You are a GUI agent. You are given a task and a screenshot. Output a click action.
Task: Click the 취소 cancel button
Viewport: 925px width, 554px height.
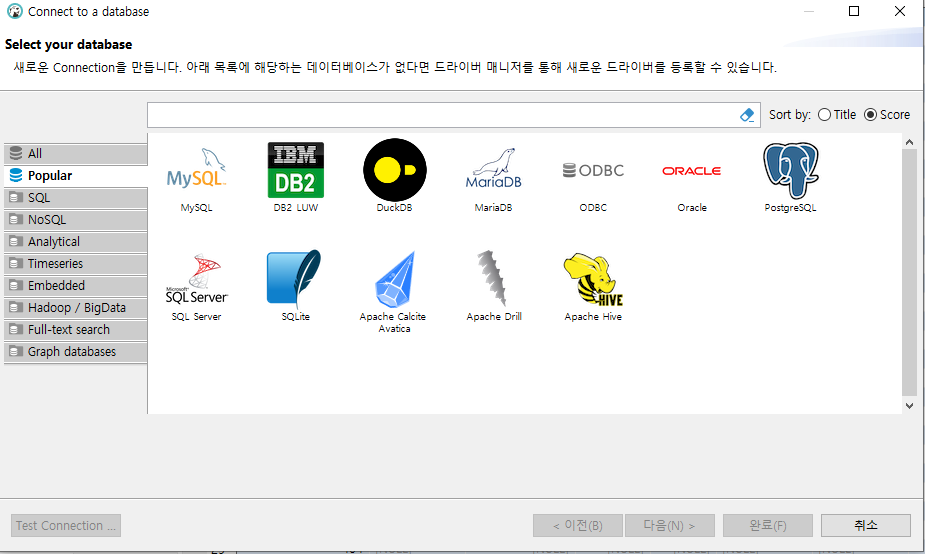click(865, 525)
